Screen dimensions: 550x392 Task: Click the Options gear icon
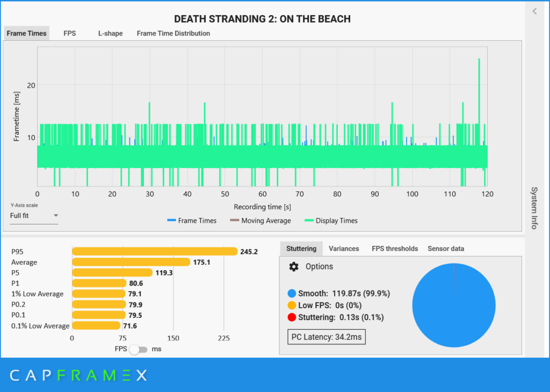click(x=293, y=267)
